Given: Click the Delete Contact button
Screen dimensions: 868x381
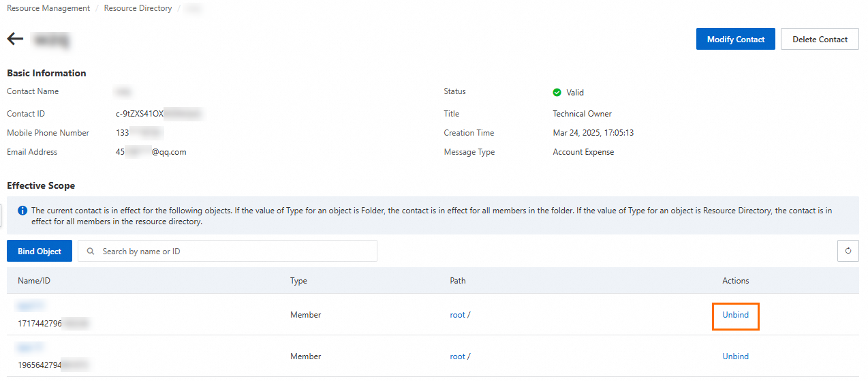Looking at the screenshot, I should click(x=820, y=39).
